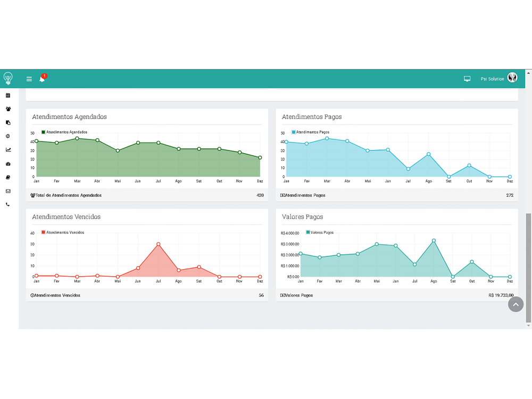Toggle Valores Pagos teal legend dataset
532x399 pixels.
coord(320,232)
